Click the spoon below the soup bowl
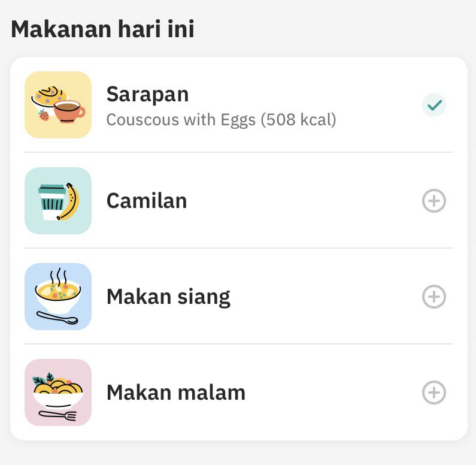 click(x=57, y=318)
